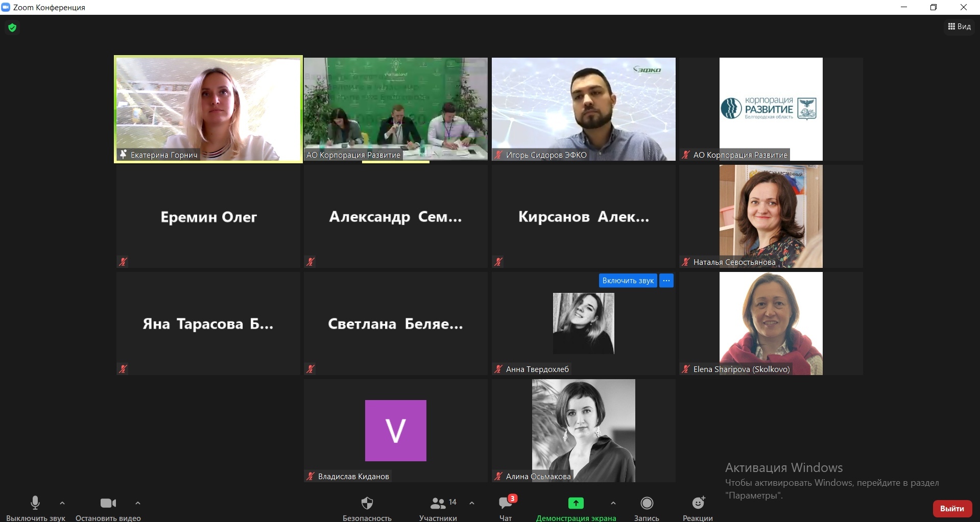This screenshot has width=980, height=522.
Task: Select Игорь Сидоров ЭФКО video tile
Action: (584, 109)
